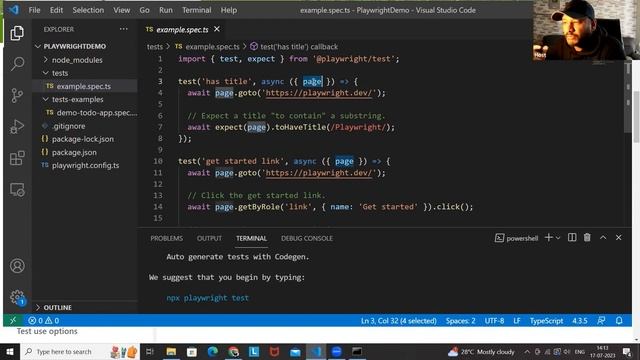Open the Edit menu

coord(56,10)
